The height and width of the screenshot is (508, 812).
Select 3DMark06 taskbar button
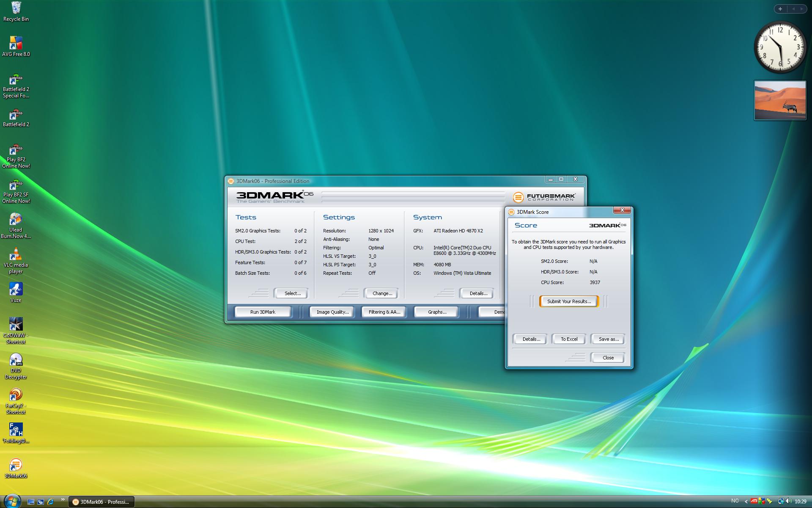coord(101,502)
